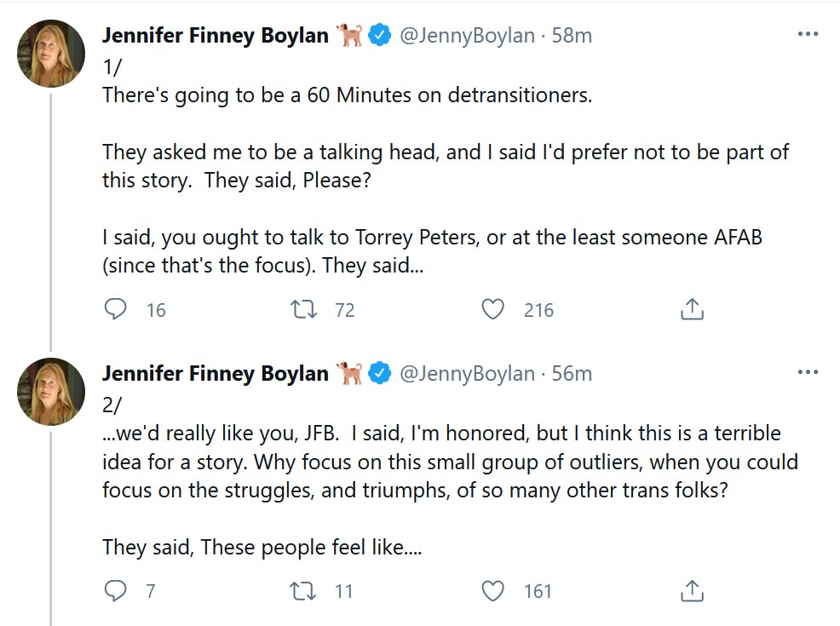Reply to the second tweet (7 replies)

115,590
